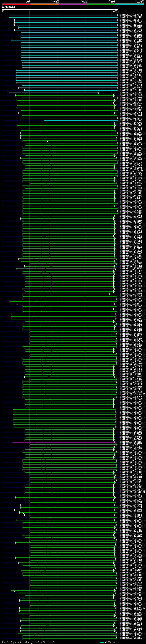Click the UniRef100_B4FW33 label
The height and width of the screenshot is (644, 146).
click(x=131, y=72)
